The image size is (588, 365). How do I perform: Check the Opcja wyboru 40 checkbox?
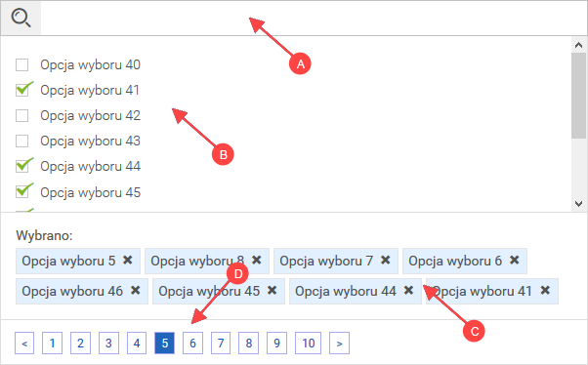21,64
